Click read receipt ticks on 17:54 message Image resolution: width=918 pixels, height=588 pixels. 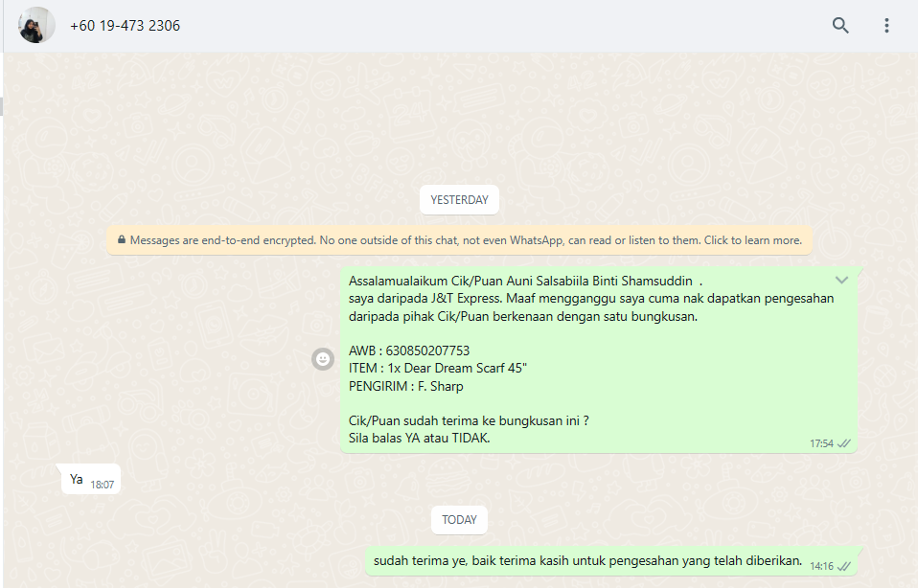[x=844, y=443]
